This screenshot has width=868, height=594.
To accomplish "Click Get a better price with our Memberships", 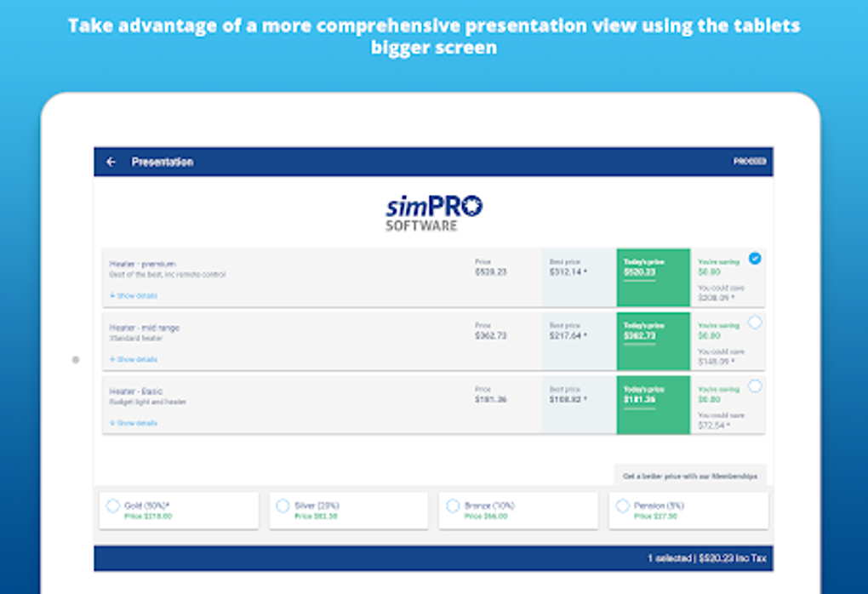I will 691,475.
